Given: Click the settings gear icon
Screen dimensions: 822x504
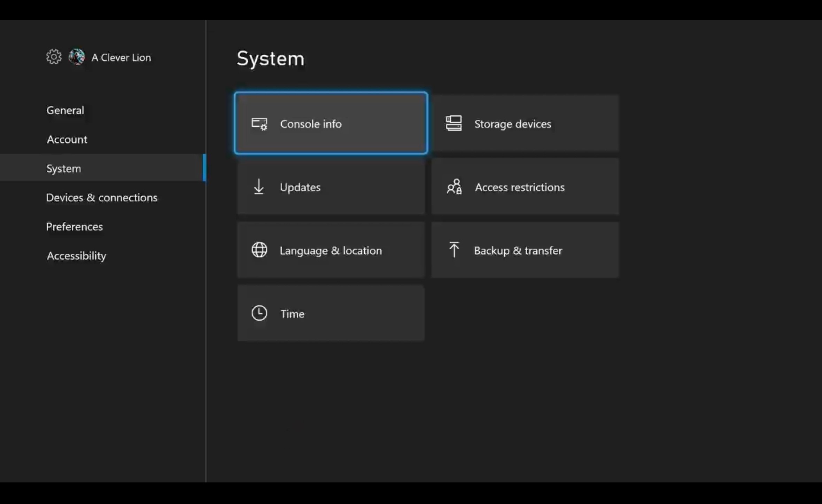Looking at the screenshot, I should coord(54,57).
